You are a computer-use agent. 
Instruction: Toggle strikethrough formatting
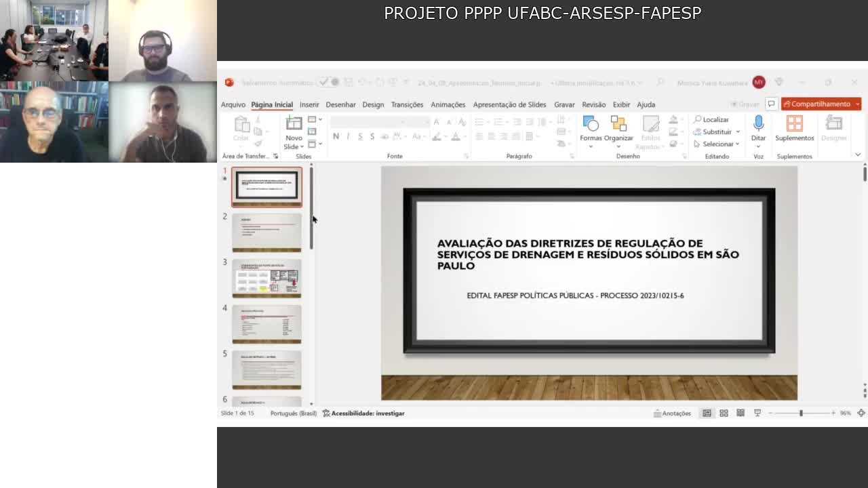384,136
